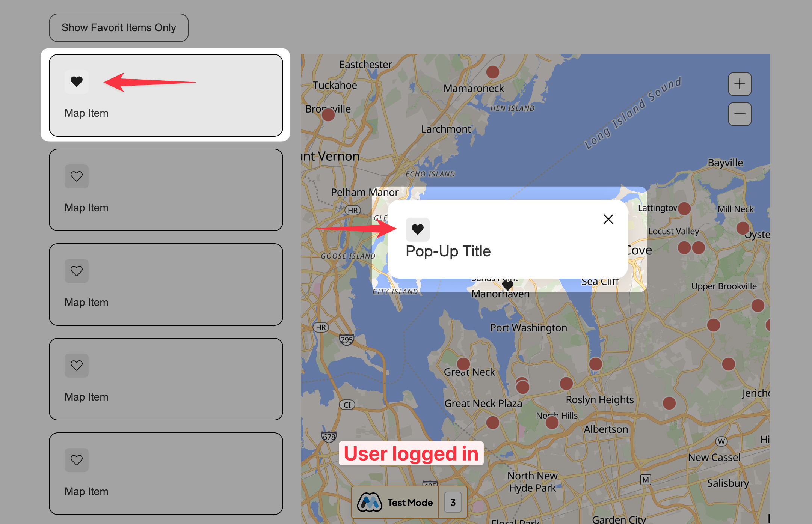This screenshot has width=812, height=524.
Task: Click the Pelham Manor map label
Action: (x=365, y=192)
